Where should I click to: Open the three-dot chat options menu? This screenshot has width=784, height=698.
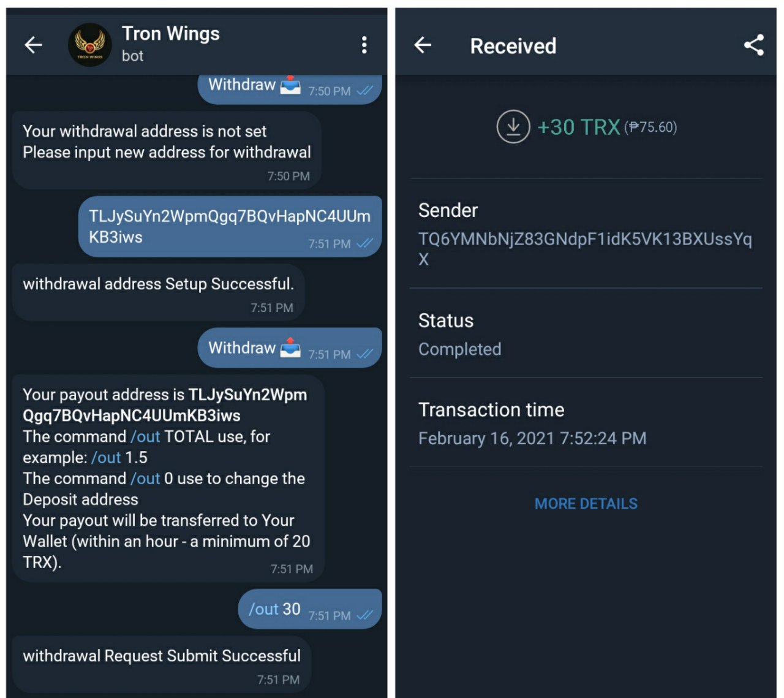coord(364,45)
